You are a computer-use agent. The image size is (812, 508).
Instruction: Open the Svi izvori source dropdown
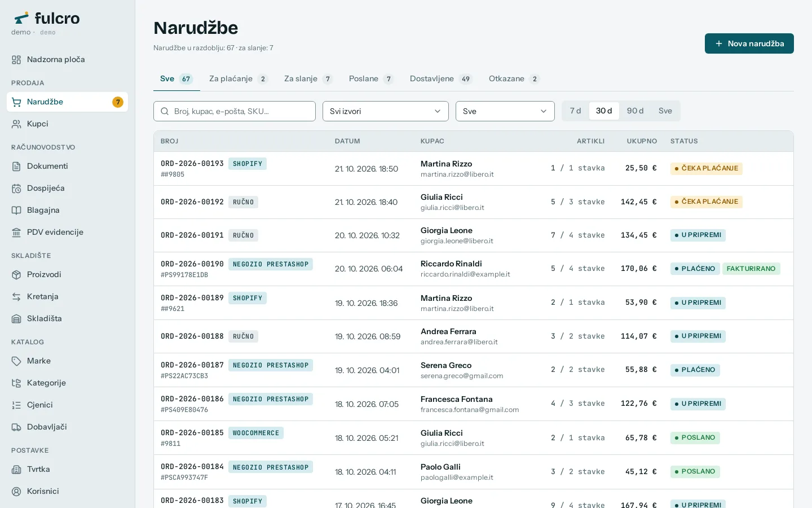[386, 111]
